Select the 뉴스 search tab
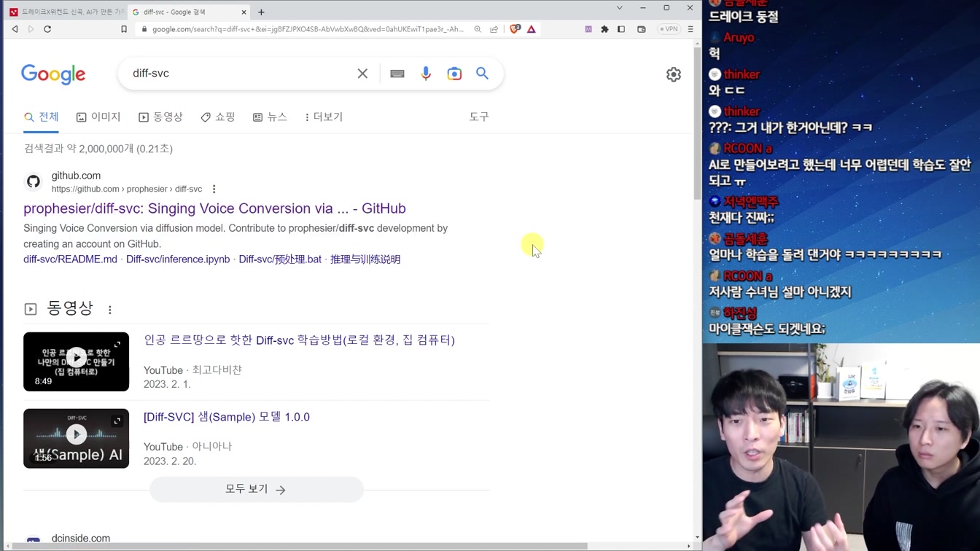Image resolution: width=980 pixels, height=551 pixels. point(270,117)
